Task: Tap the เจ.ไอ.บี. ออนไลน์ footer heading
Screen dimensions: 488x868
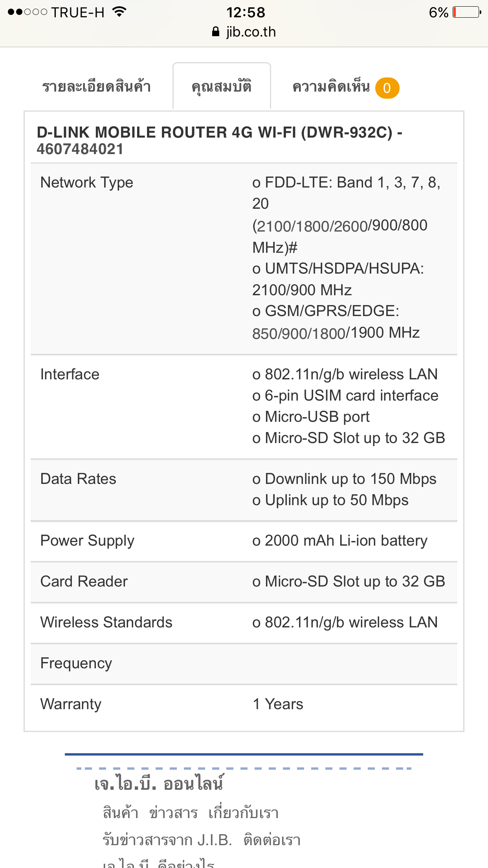Action: point(159,784)
